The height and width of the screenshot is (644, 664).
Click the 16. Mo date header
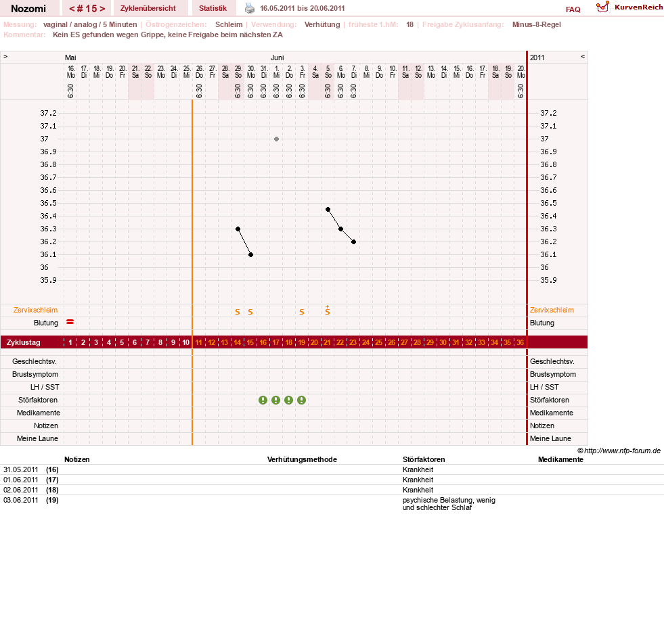point(70,72)
